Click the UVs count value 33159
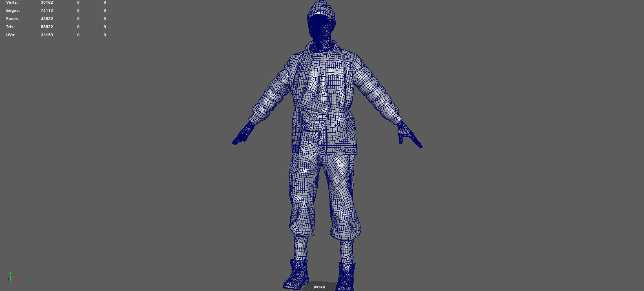 47,35
